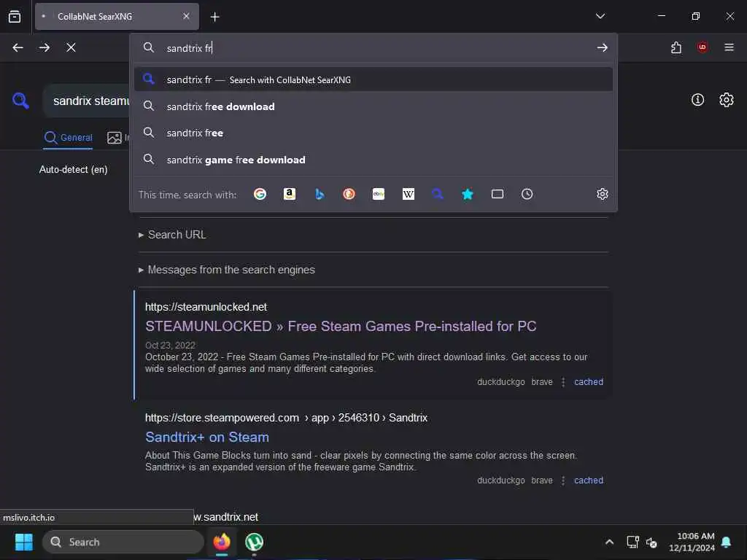747x560 pixels.
Task: Open the Firefox application menu
Action: (729, 47)
